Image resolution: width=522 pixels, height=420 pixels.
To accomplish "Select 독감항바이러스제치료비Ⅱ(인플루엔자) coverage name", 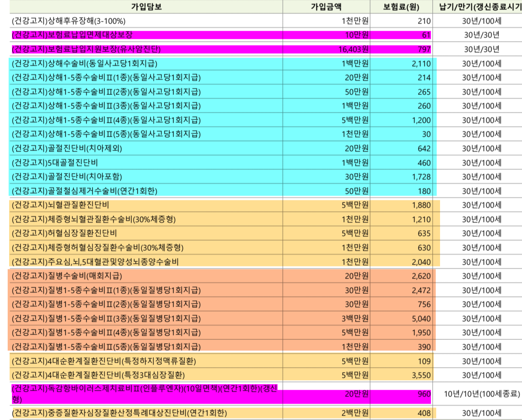I will (x=144, y=394).
